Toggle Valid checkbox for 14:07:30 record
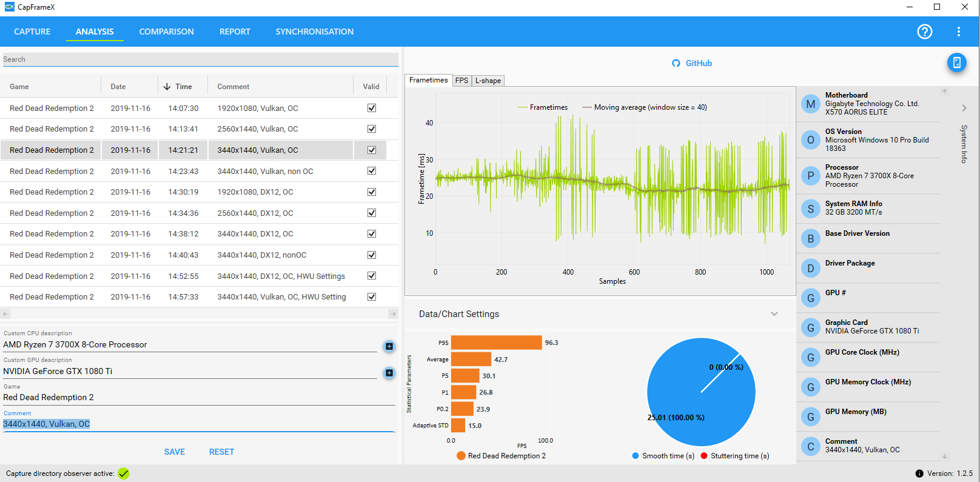This screenshot has width=980, height=482. coord(372,108)
